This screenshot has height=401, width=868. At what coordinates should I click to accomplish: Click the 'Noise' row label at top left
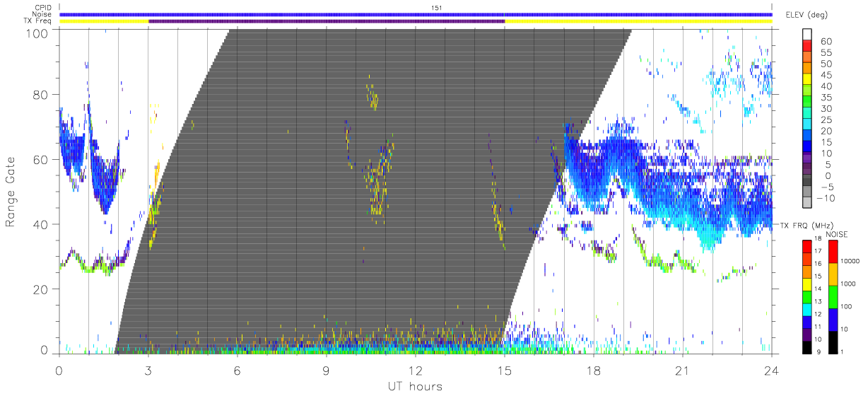click(42, 14)
